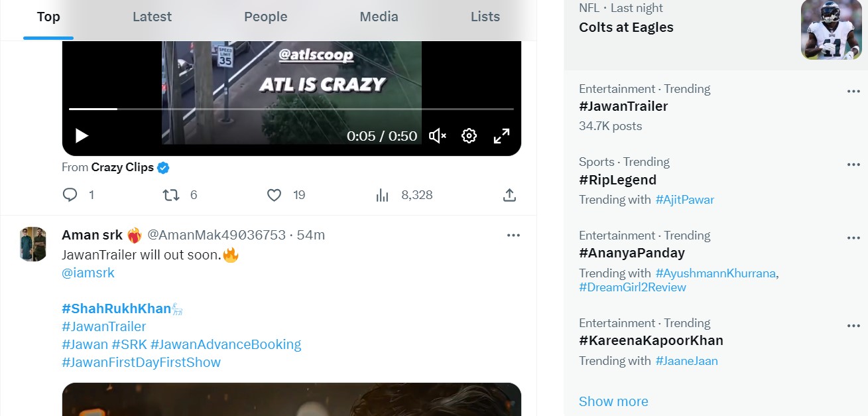Image resolution: width=868 pixels, height=416 pixels.
Task: Open the #ShahRukhKhan hashtag link
Action: 116,309
